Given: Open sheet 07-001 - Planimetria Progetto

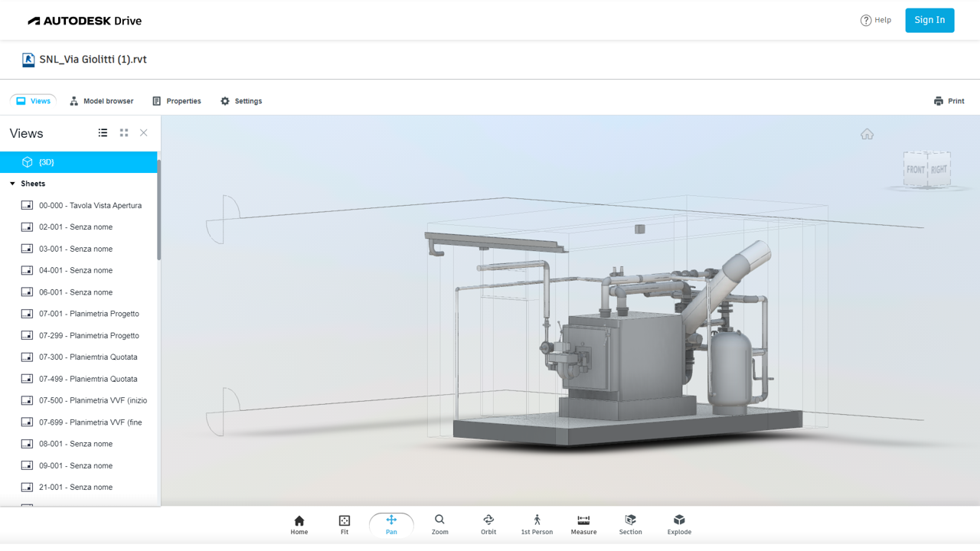Looking at the screenshot, I should pos(89,314).
